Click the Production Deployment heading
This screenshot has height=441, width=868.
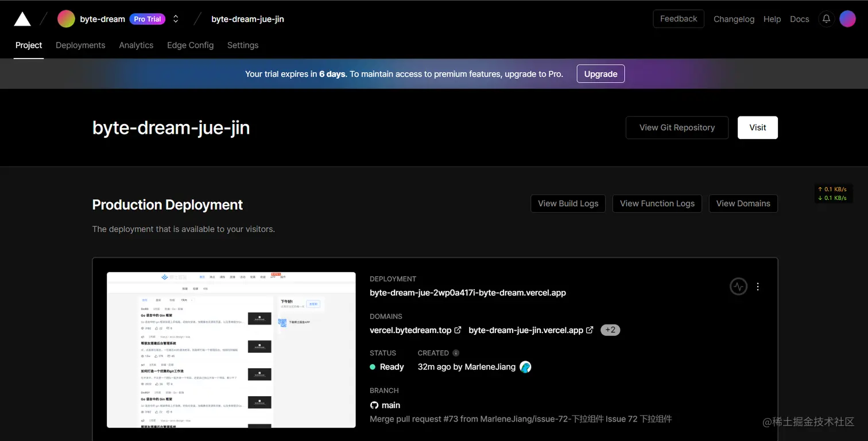pyautogui.click(x=168, y=205)
